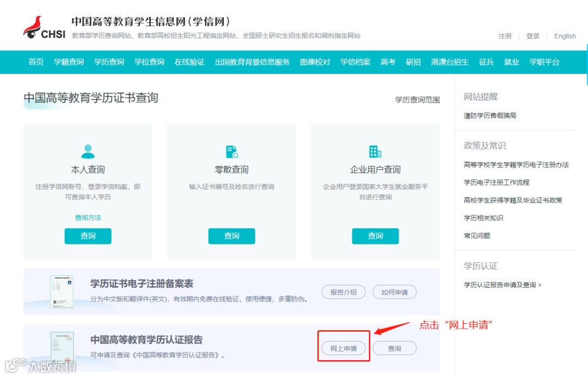
Task: Open 谨防学历售假骗局 sidebar link
Action: pyautogui.click(x=490, y=115)
